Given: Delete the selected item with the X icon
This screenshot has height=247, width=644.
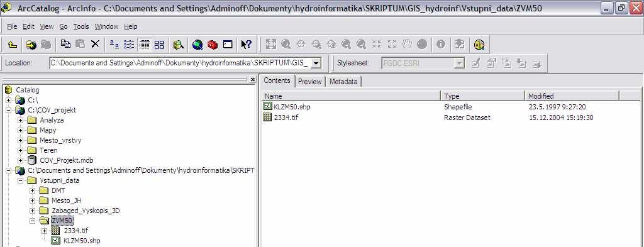Looking at the screenshot, I should click(95, 44).
